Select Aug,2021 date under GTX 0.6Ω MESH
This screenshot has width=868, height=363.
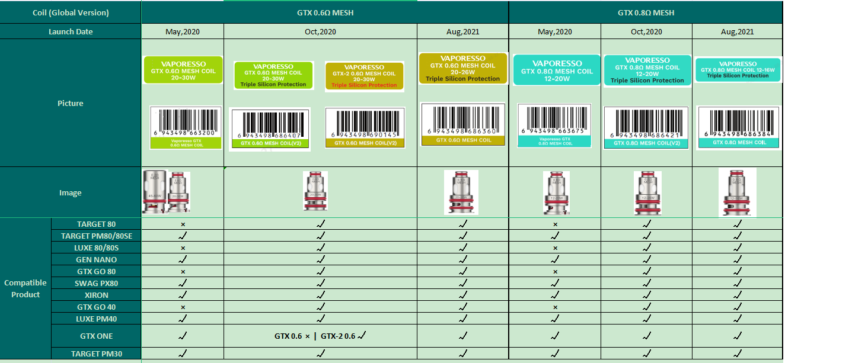coord(463,31)
